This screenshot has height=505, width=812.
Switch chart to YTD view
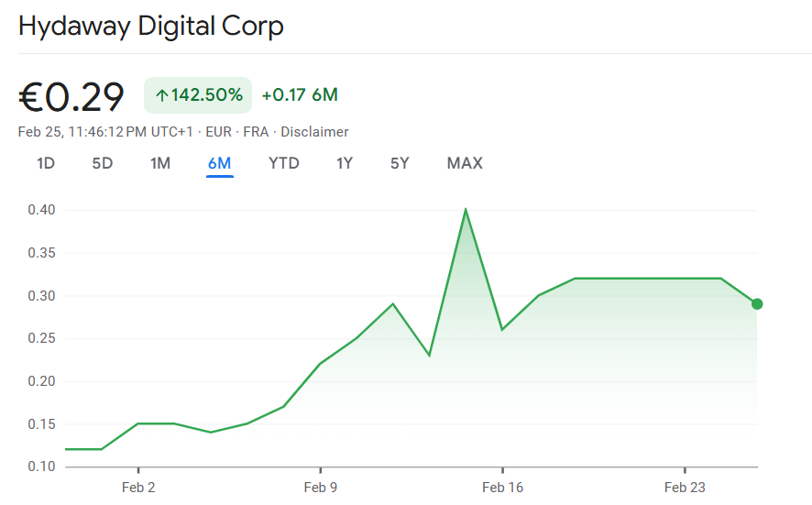pyautogui.click(x=284, y=164)
